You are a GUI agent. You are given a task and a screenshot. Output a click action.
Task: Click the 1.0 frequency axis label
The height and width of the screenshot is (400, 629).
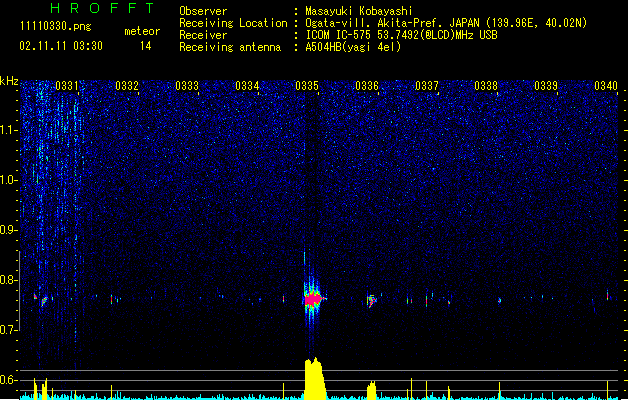pos(9,180)
